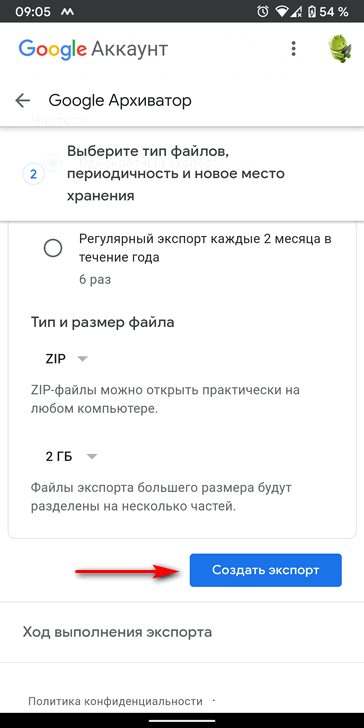Open the 2 ГБ file size dropdown
The height and width of the screenshot is (728, 364).
pyautogui.click(x=72, y=456)
